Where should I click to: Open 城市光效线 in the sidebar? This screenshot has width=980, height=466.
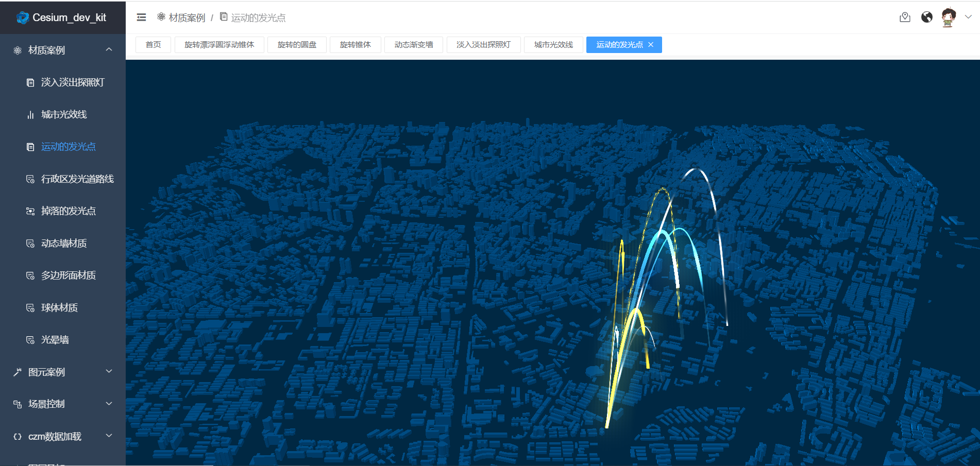63,115
